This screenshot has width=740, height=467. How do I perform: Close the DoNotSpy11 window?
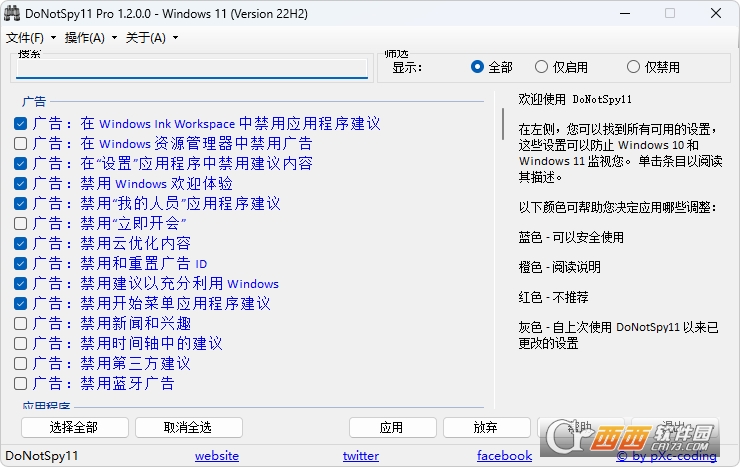click(x=715, y=14)
